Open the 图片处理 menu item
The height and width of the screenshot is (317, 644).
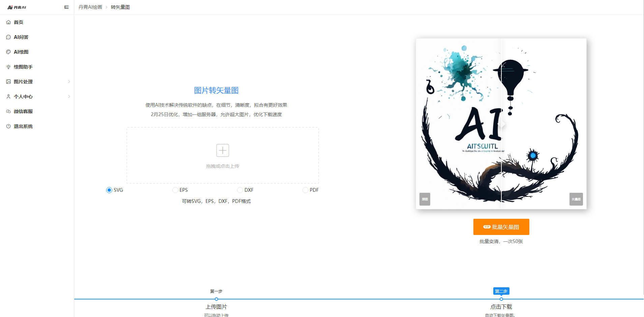23,82
